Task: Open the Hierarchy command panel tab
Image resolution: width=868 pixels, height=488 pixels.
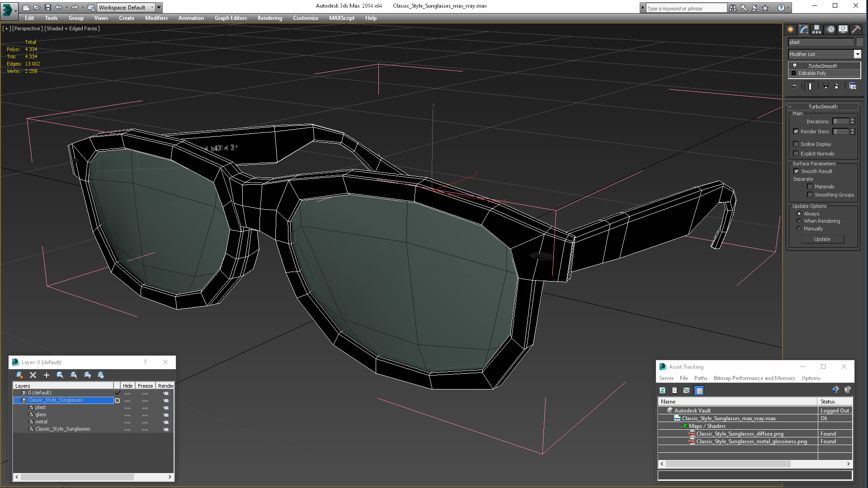Action: tap(816, 29)
